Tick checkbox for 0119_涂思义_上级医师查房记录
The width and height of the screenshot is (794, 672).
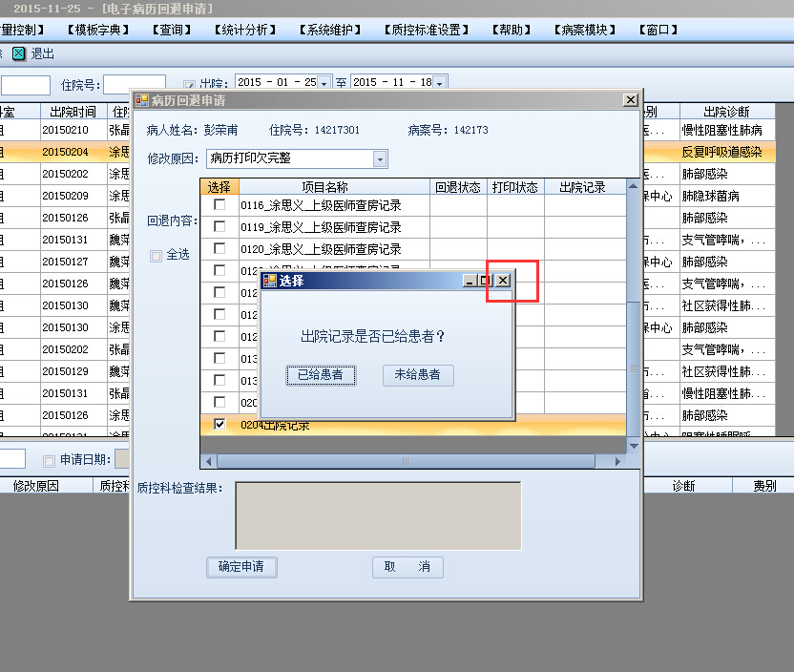[x=219, y=226]
